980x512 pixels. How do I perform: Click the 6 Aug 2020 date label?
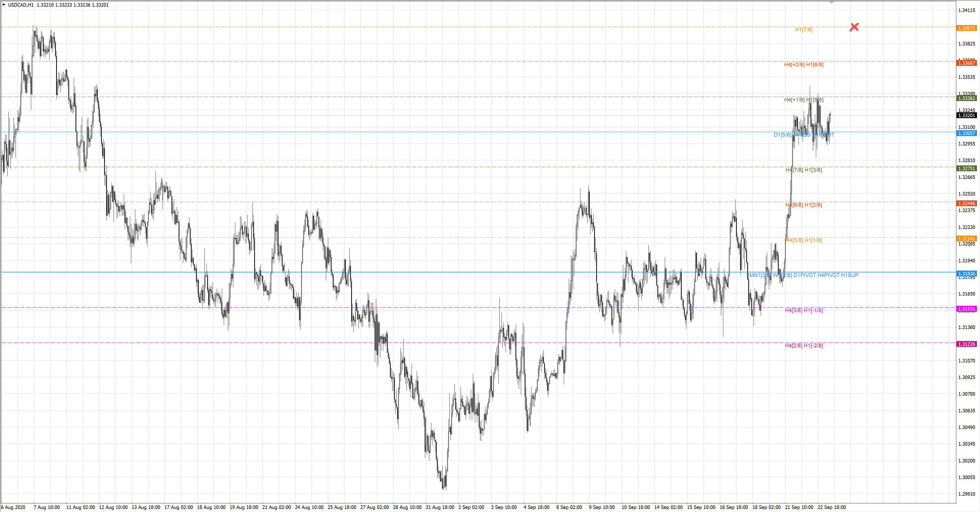13,507
